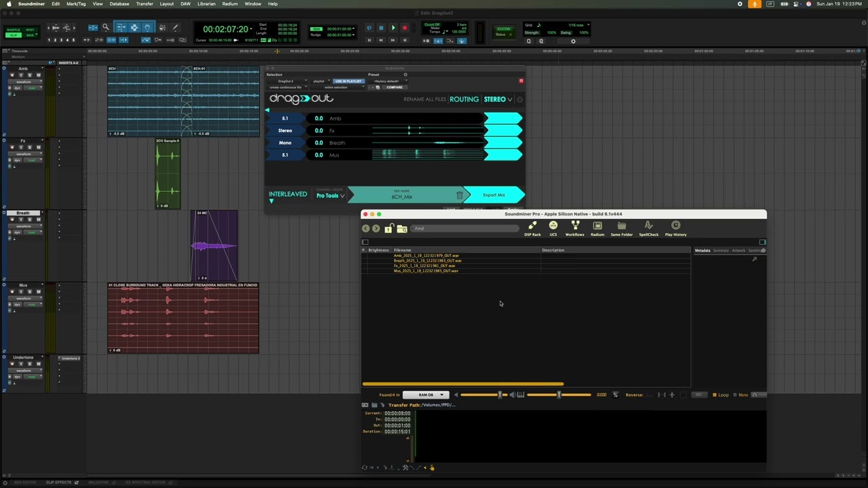868x488 pixels.
Task: Click the lock icon in Soundminer toolbar
Action: (389, 228)
